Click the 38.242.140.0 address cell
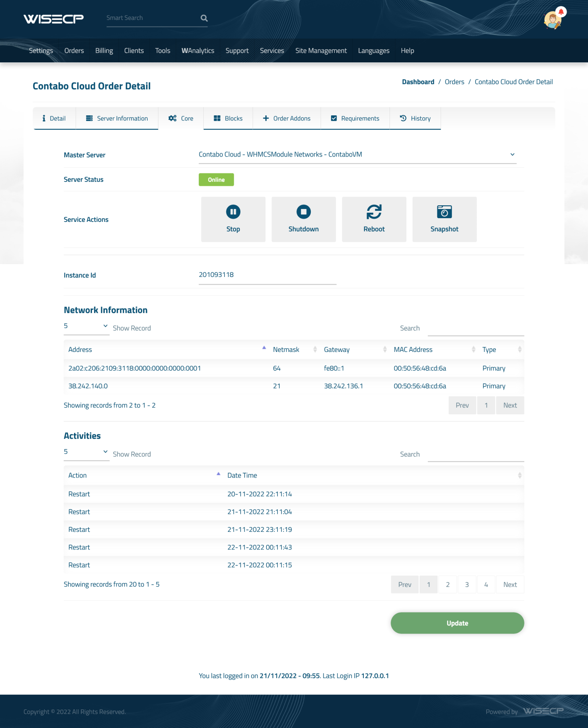 point(88,386)
